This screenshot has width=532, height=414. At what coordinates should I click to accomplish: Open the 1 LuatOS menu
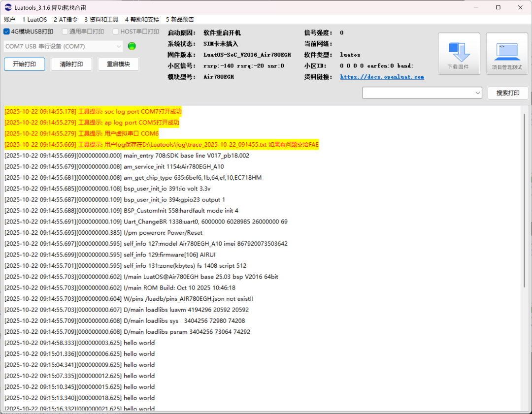pyautogui.click(x=34, y=19)
